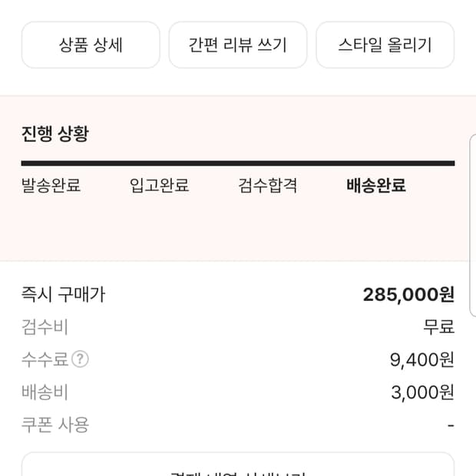
Task: Click the 무료 inspection fee value
Action: pos(439,327)
